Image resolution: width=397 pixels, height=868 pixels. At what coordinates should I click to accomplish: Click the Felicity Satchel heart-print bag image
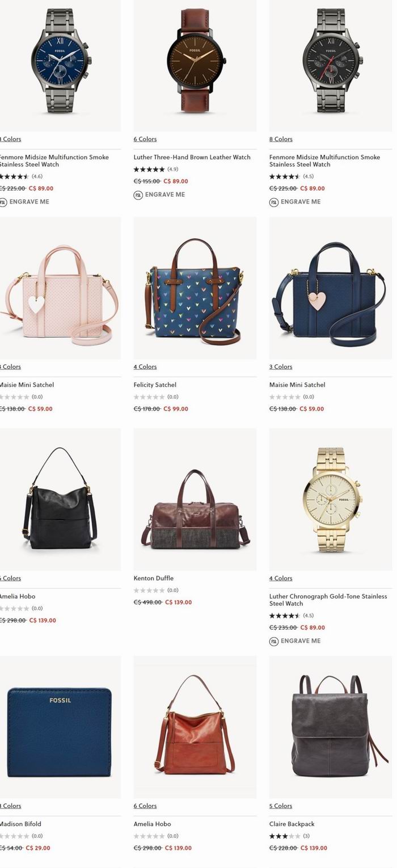[195, 288]
